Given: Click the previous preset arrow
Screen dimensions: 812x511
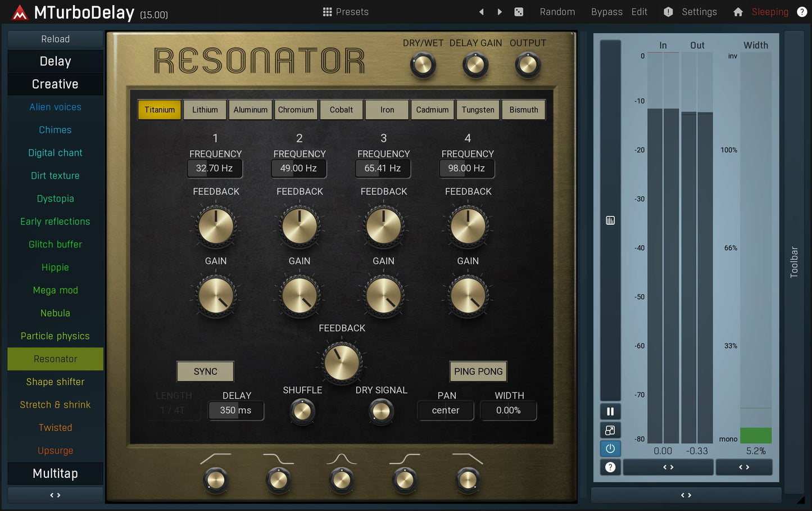Looking at the screenshot, I should point(481,11).
